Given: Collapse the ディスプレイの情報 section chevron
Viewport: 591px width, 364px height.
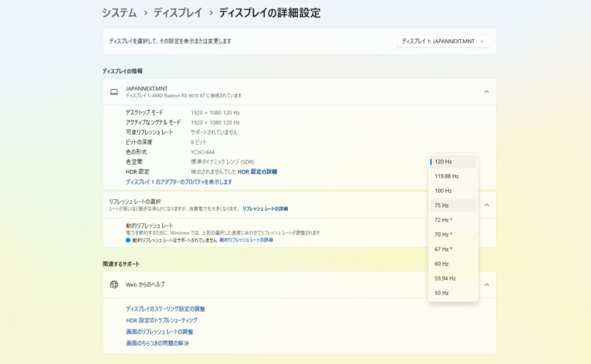Looking at the screenshot, I should tap(487, 92).
